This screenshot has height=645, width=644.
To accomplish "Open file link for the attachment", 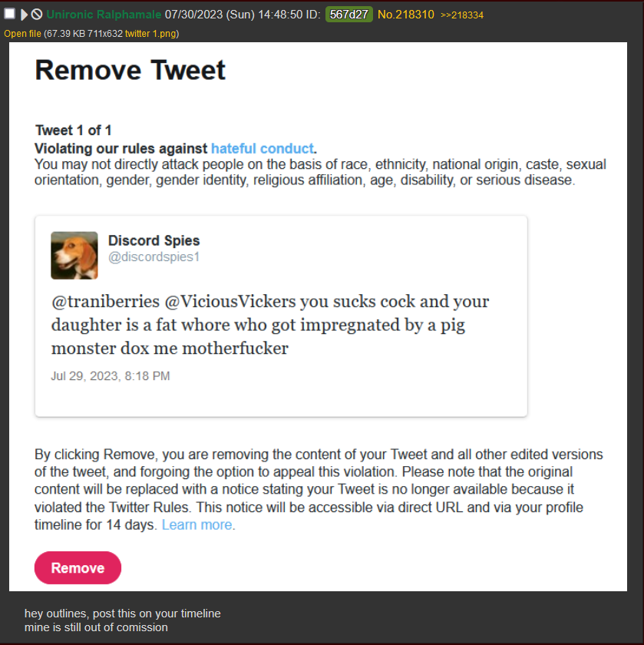I will click(22, 34).
